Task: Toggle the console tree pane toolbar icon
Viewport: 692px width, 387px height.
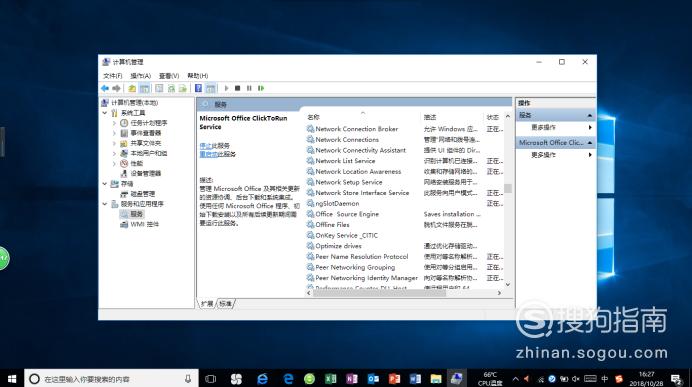Action: tap(144, 88)
